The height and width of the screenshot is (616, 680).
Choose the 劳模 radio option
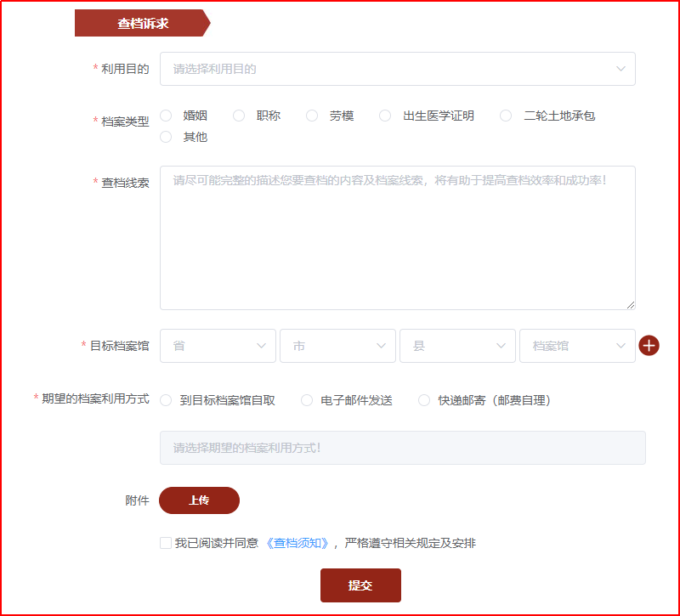[312, 116]
